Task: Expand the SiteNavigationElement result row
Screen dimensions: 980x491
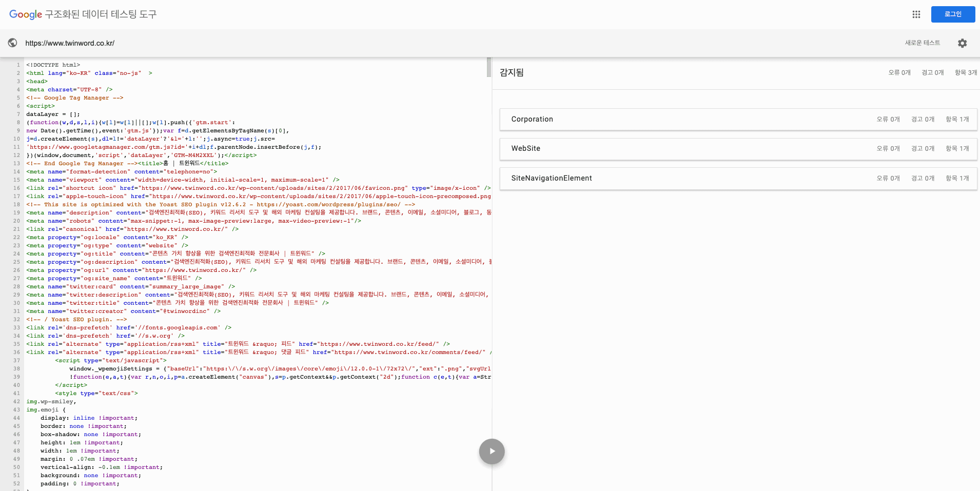Action: (738, 178)
